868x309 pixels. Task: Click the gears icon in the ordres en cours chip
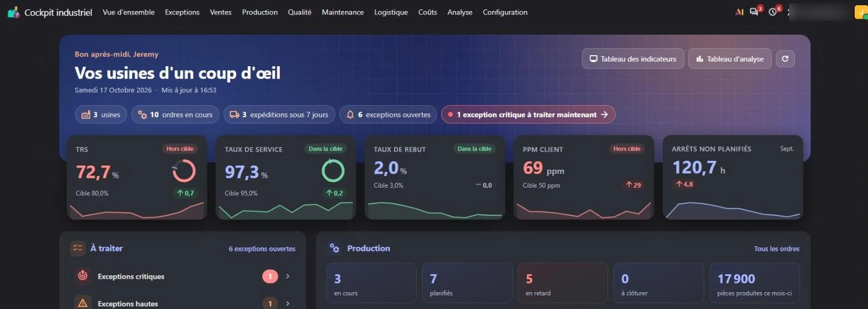142,114
